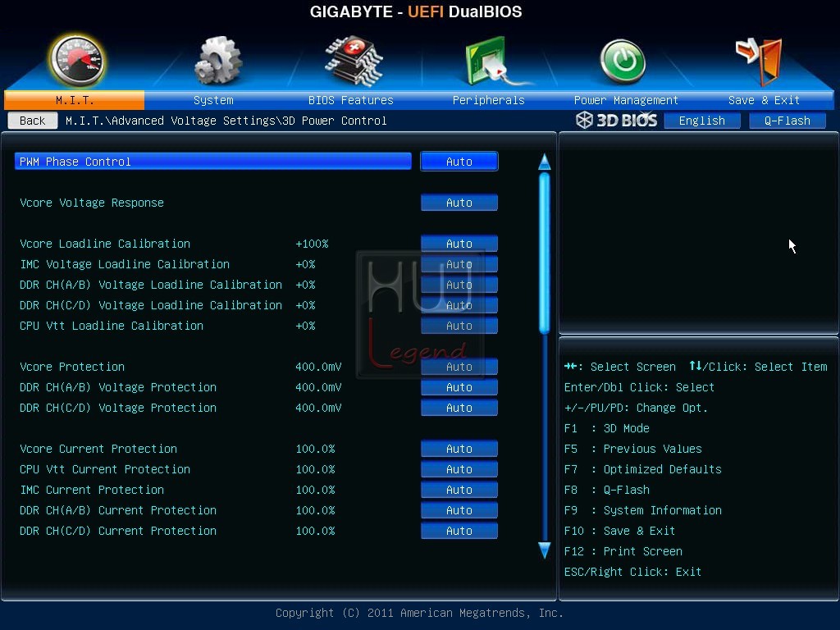This screenshot has width=840, height=630.
Task: Select DDR CH(C/D) Voltage Loadline Calibration label
Action: (151, 305)
